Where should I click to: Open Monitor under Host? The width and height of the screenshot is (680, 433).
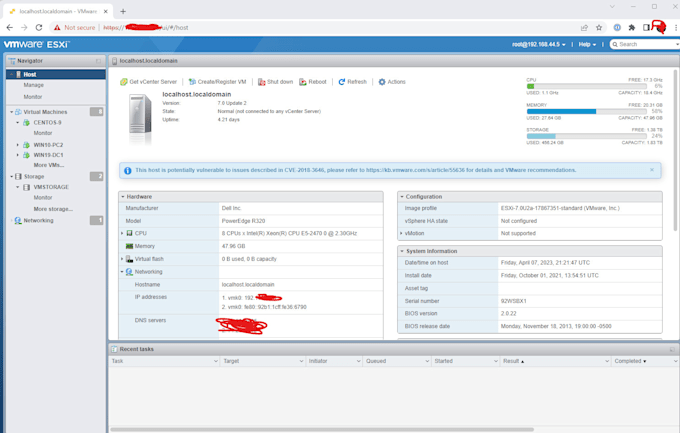(x=33, y=97)
